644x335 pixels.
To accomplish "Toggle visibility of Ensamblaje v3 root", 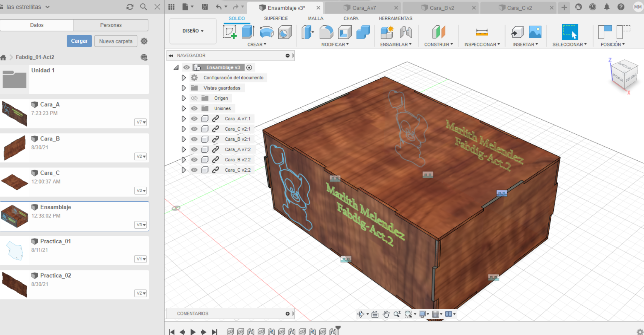I will click(186, 67).
